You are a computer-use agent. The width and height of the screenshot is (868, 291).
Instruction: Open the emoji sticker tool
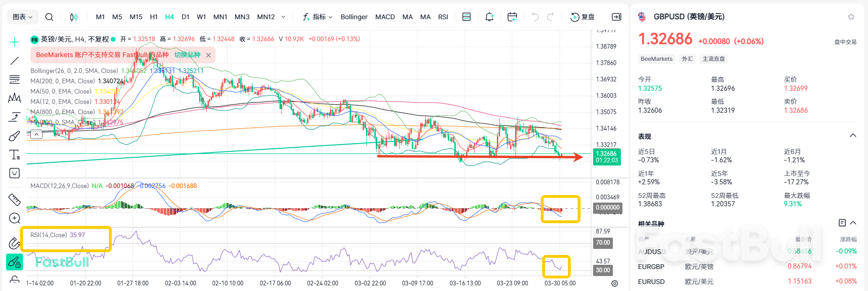tap(14, 173)
